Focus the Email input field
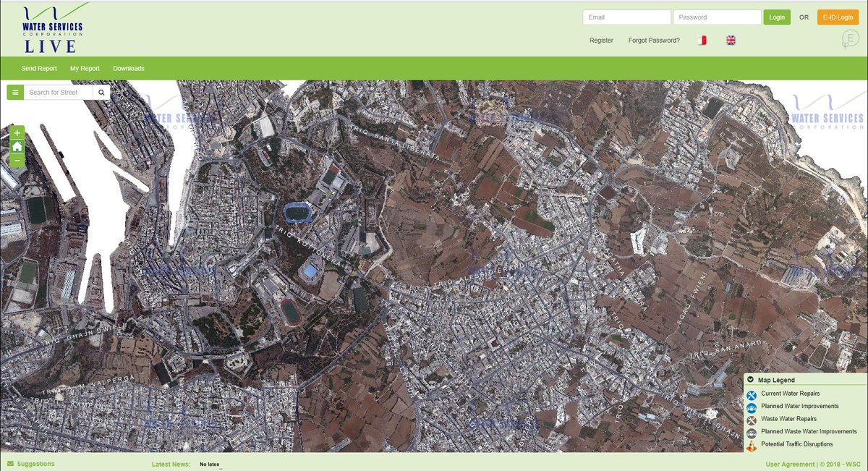Screen dimensions: 868x471 click(x=627, y=17)
